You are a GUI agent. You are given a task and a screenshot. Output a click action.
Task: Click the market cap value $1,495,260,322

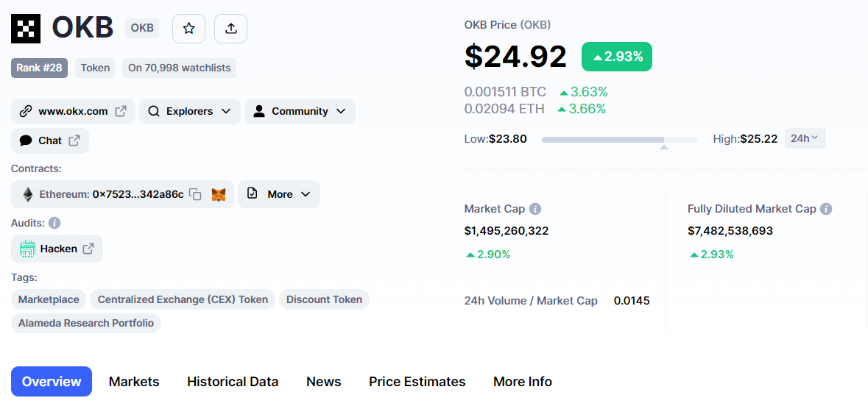pos(507,231)
